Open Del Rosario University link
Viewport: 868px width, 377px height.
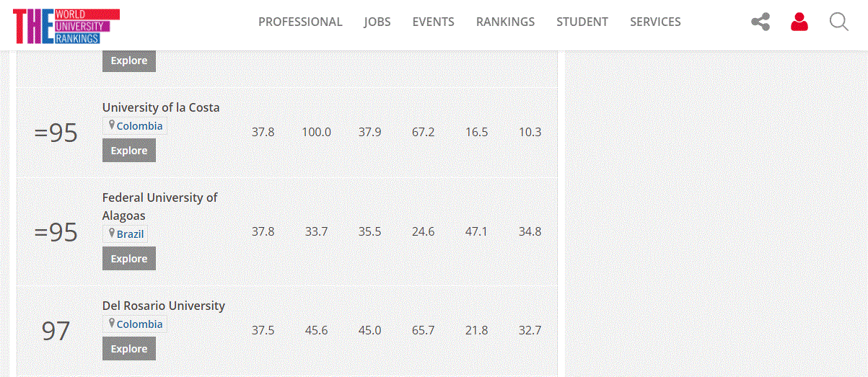pyautogui.click(x=164, y=306)
